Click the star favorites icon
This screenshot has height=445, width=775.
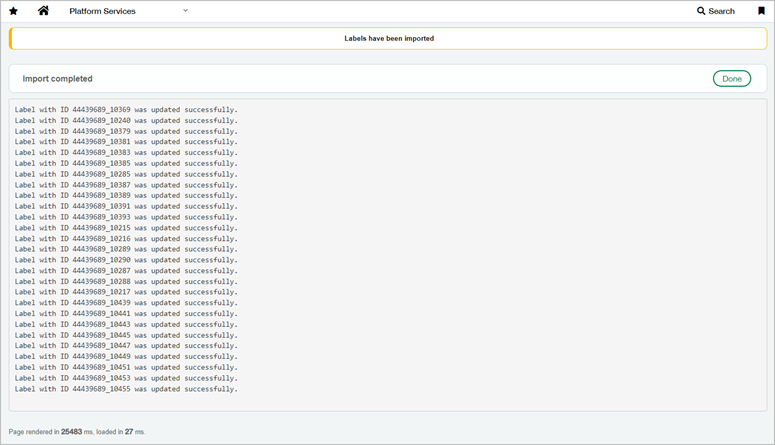point(13,11)
